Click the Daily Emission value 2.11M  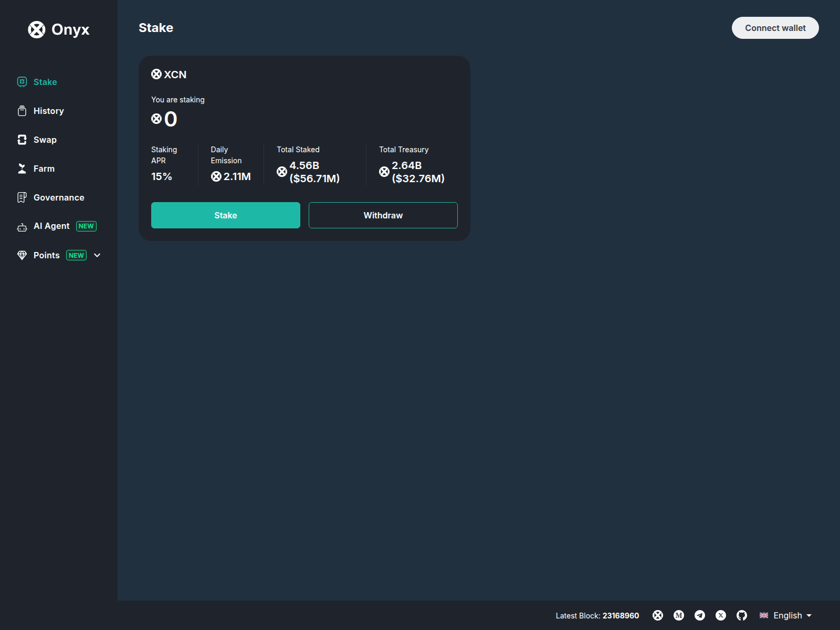(237, 176)
